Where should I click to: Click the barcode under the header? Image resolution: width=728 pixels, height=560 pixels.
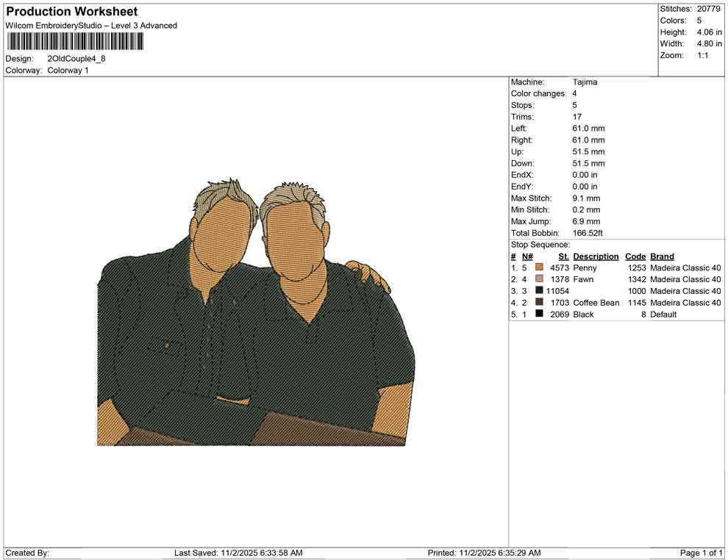(74, 42)
